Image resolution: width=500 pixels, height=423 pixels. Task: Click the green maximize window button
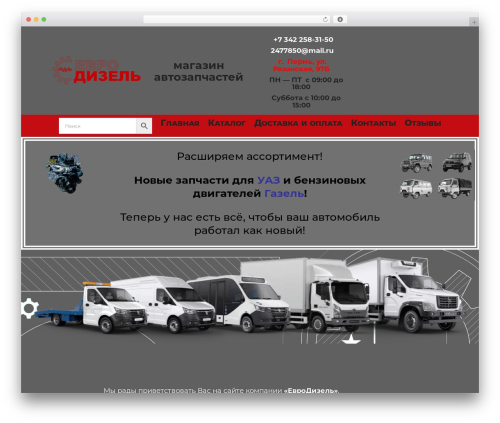click(x=44, y=20)
